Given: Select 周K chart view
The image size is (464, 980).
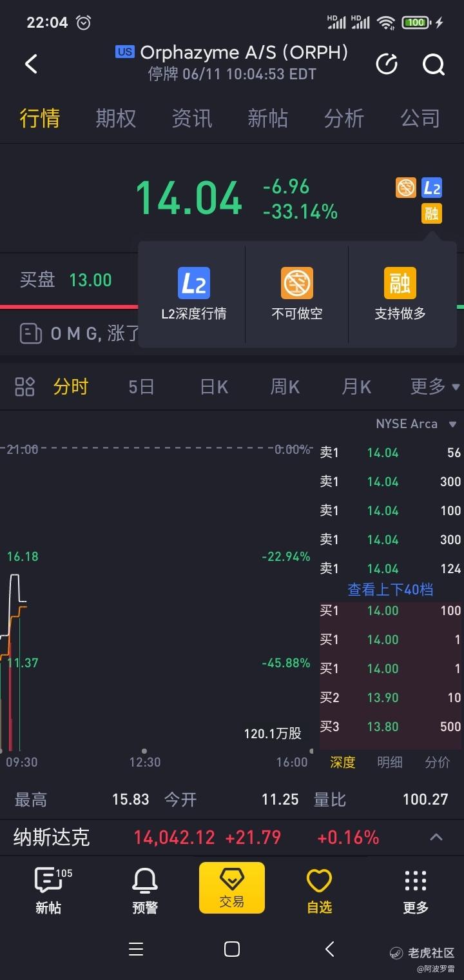Looking at the screenshot, I should click(285, 387).
